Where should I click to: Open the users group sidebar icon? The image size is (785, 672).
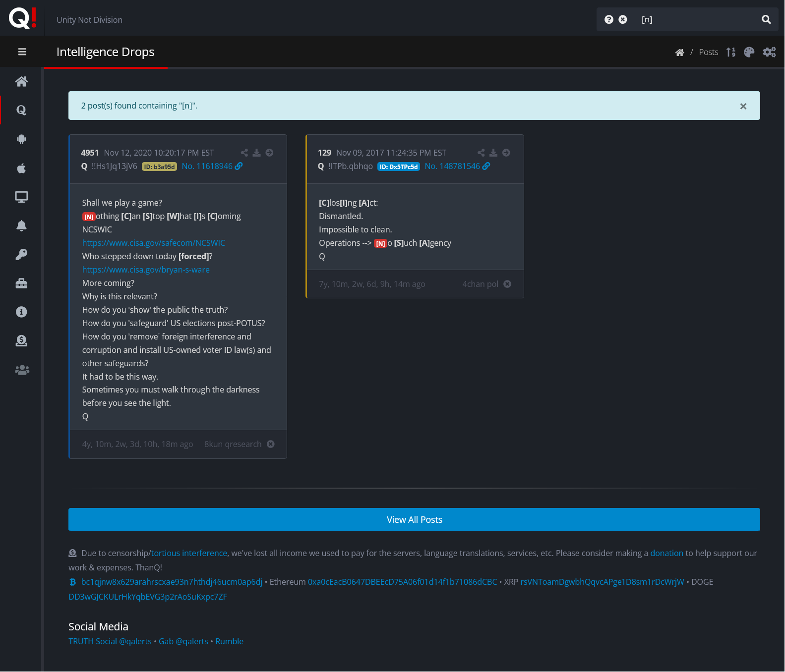click(22, 370)
